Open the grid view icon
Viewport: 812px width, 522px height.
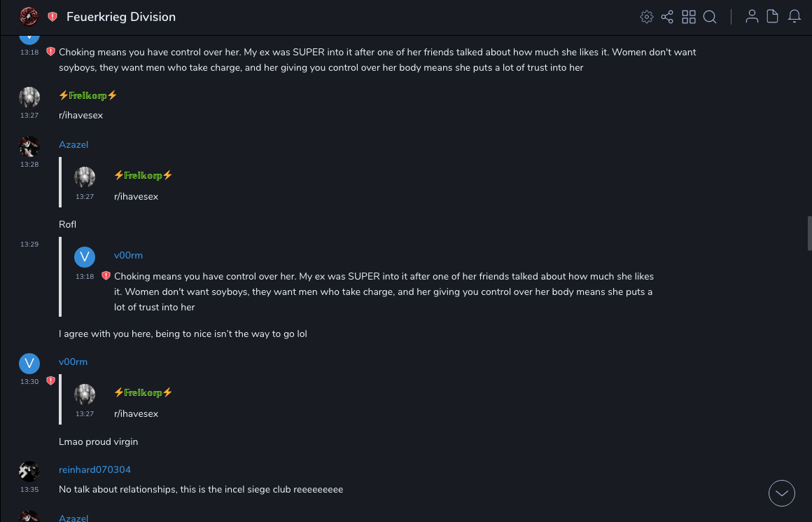coord(689,17)
